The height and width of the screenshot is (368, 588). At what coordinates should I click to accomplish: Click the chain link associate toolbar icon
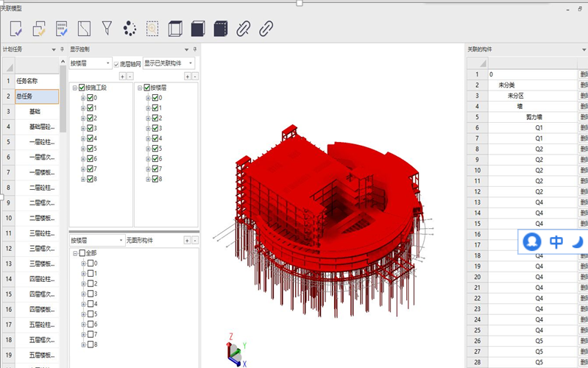pos(266,29)
